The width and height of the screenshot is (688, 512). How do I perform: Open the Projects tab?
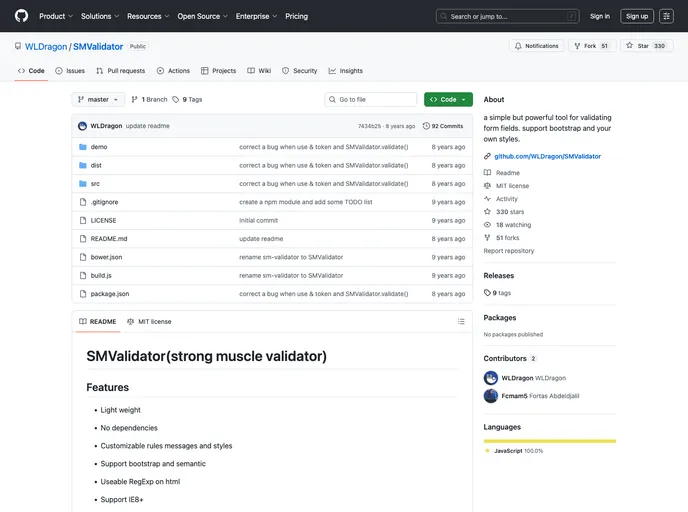coord(219,71)
